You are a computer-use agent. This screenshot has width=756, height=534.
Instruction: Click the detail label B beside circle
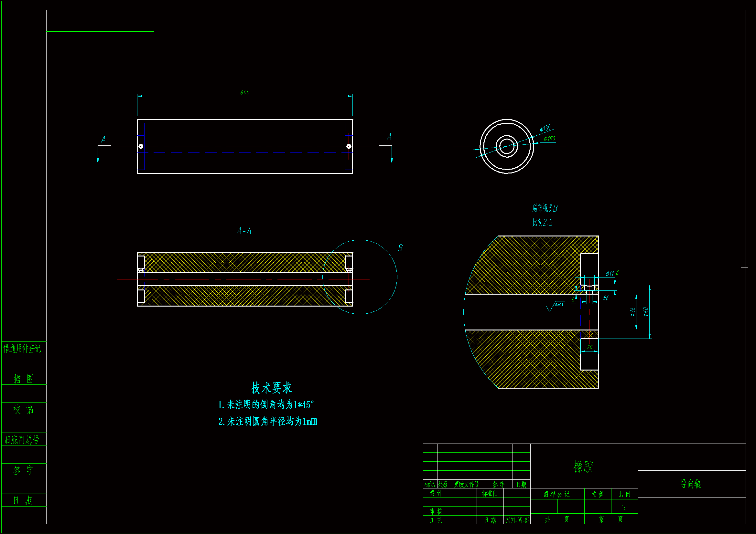click(x=400, y=248)
